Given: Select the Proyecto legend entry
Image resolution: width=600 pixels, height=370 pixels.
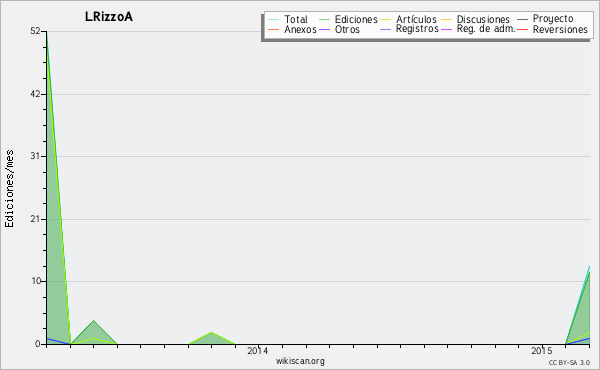Looking at the screenshot, I should coord(553,19).
